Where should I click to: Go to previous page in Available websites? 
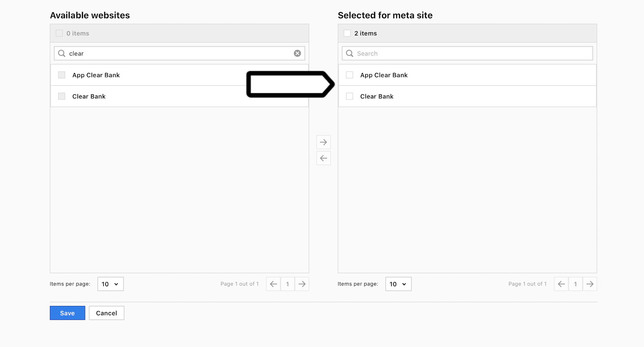tap(273, 284)
